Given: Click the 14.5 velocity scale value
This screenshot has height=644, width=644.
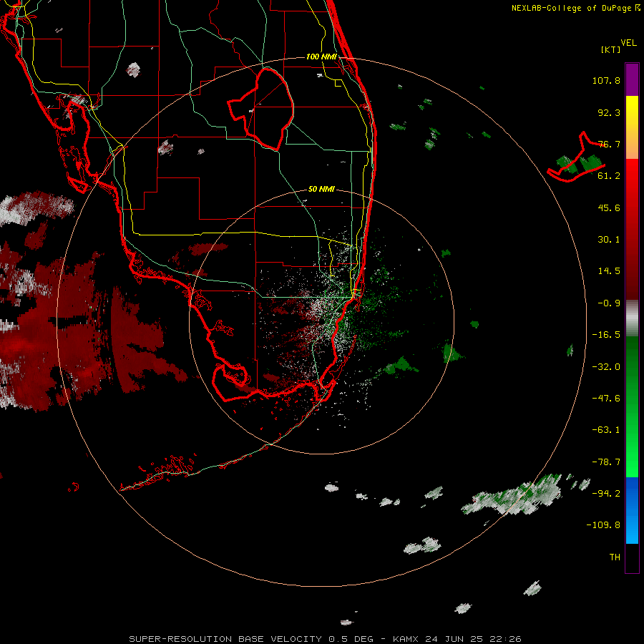Looking at the screenshot, I should (609, 271).
